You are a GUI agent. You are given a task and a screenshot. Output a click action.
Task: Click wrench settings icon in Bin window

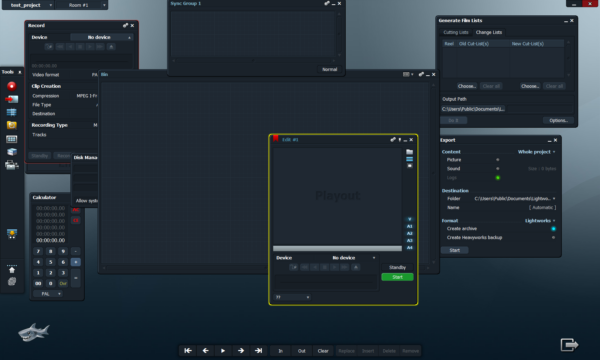tap(421, 74)
